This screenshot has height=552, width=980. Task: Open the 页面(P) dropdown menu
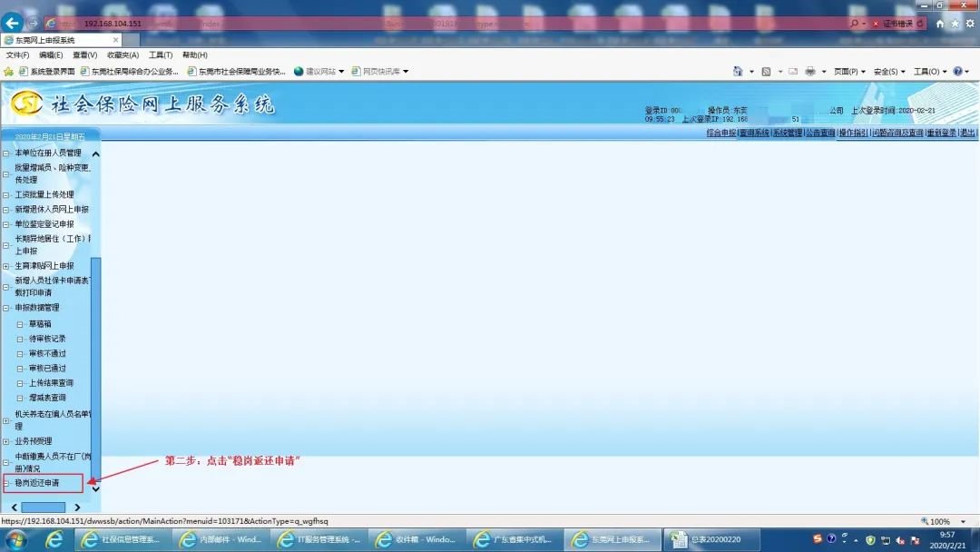click(x=849, y=71)
